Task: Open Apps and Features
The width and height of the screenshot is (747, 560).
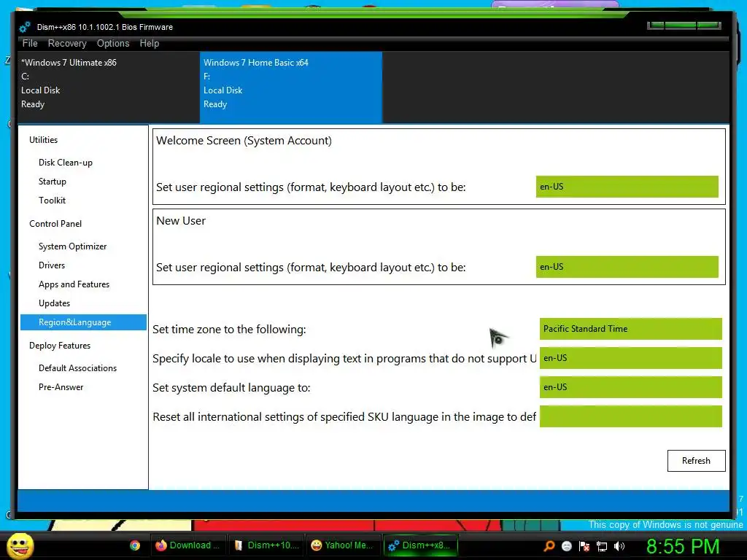Action: [74, 284]
